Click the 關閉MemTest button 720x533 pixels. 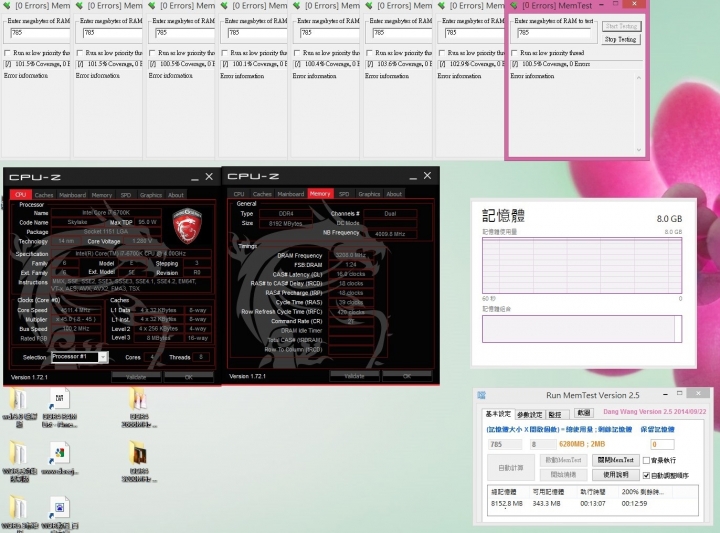(x=615, y=460)
